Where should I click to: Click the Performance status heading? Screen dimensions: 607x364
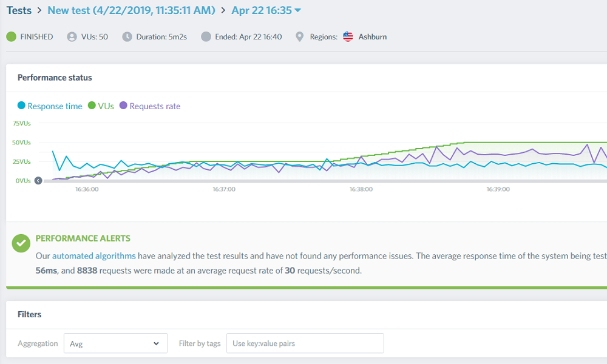click(55, 78)
